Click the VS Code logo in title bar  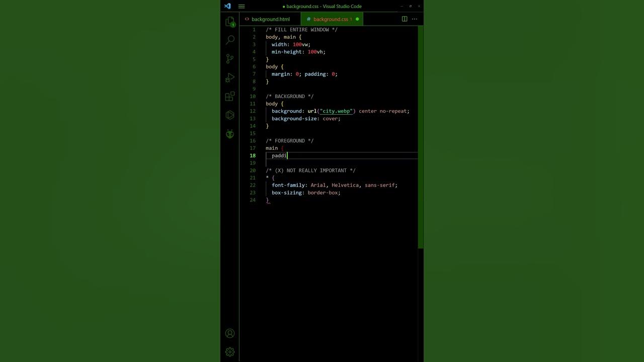tap(227, 6)
